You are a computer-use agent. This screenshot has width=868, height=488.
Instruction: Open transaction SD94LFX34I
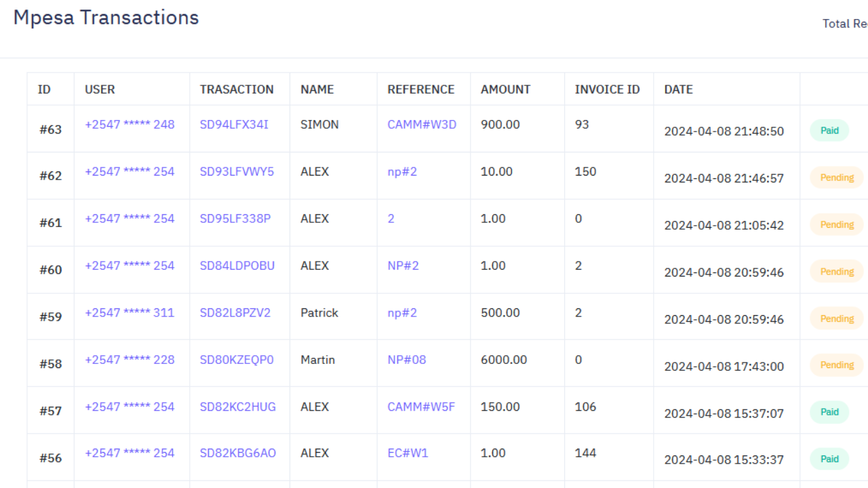coord(234,125)
